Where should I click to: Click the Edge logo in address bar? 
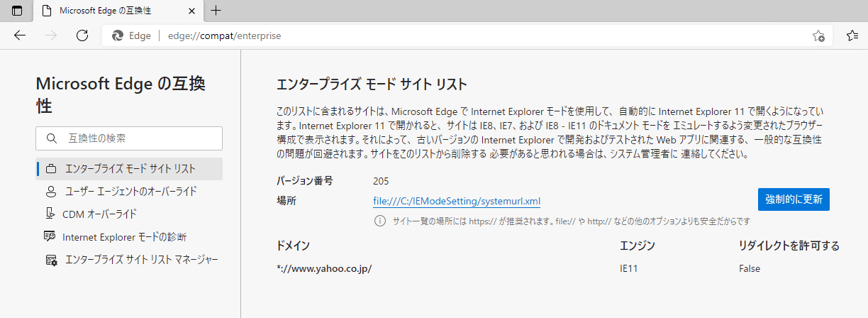[118, 35]
